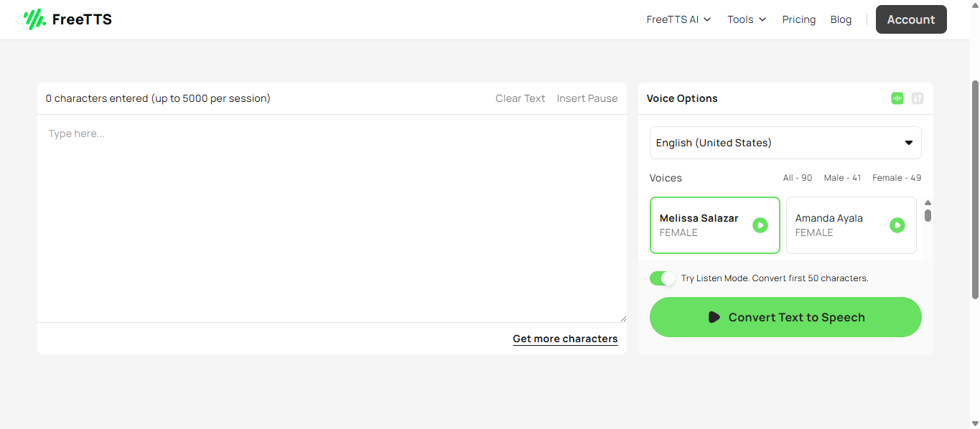
Task: Open the English (United States) language dropdown
Action: click(x=785, y=143)
